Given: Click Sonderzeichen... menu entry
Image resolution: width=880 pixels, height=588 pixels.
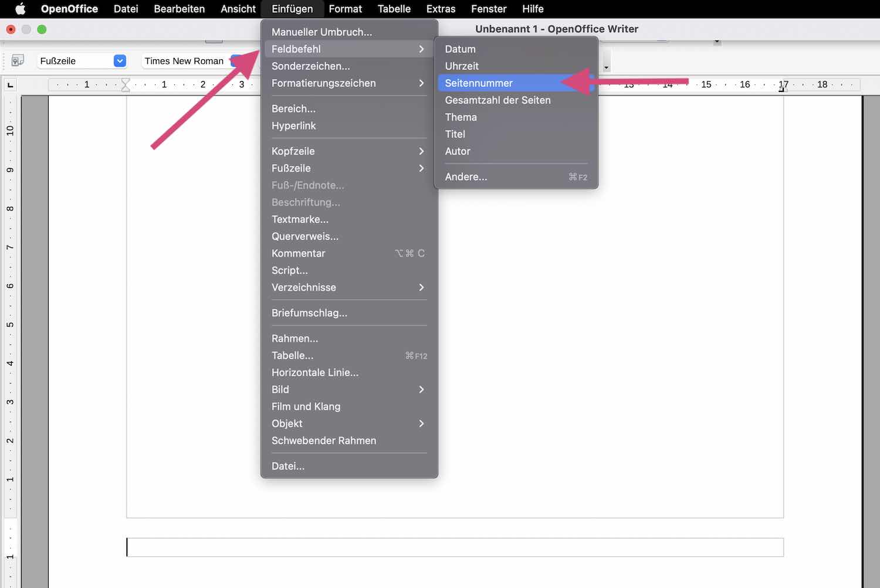Looking at the screenshot, I should click(310, 66).
